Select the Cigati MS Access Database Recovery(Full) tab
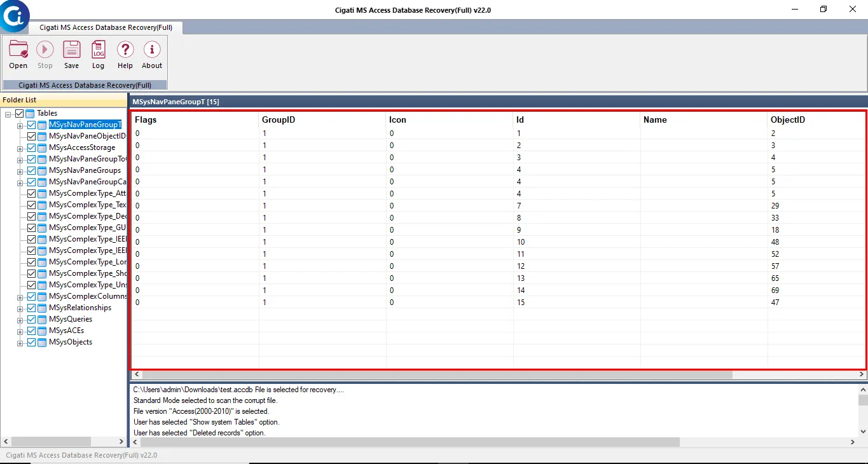The image size is (868, 464). pos(106,27)
